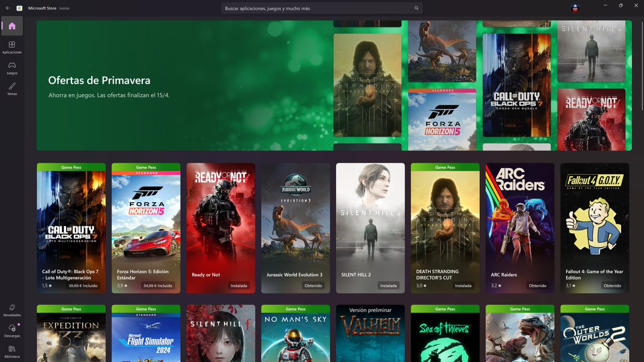Click 34,99 € Incluido on Forza Horizon 5
This screenshot has width=644, height=362.
click(157, 286)
